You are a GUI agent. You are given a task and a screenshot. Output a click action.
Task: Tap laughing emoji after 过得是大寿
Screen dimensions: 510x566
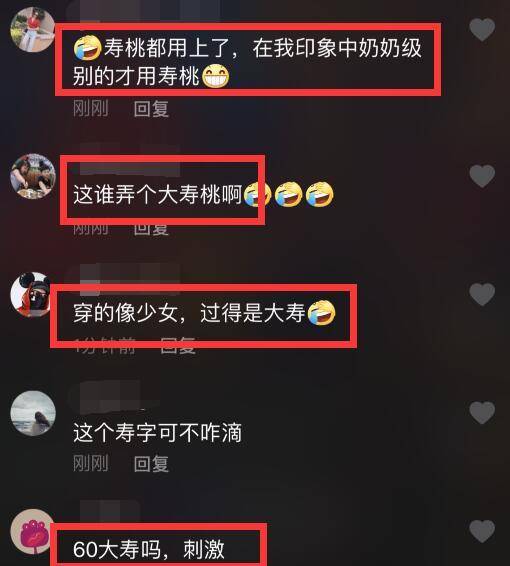pos(321,313)
